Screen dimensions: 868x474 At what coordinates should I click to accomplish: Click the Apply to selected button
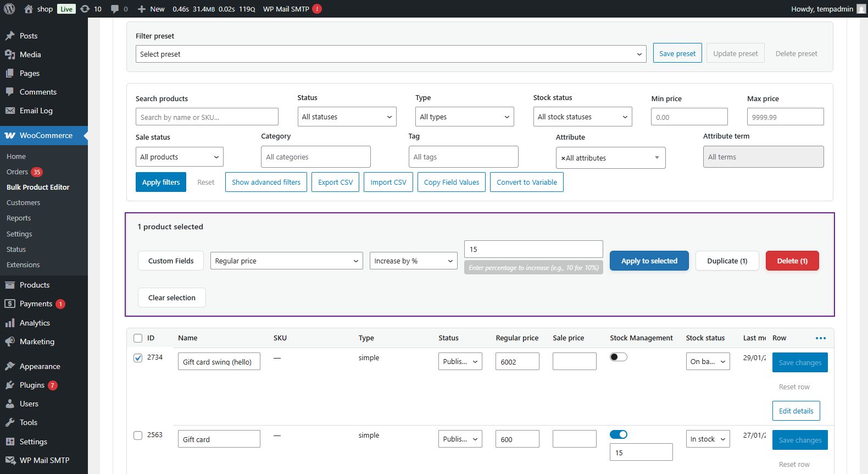[649, 261]
